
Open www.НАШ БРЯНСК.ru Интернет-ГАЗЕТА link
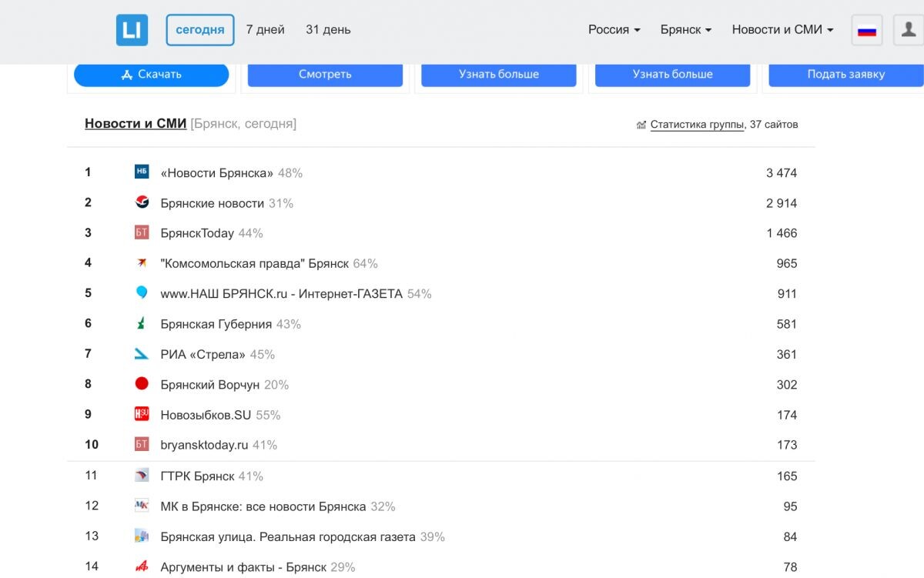(x=282, y=294)
